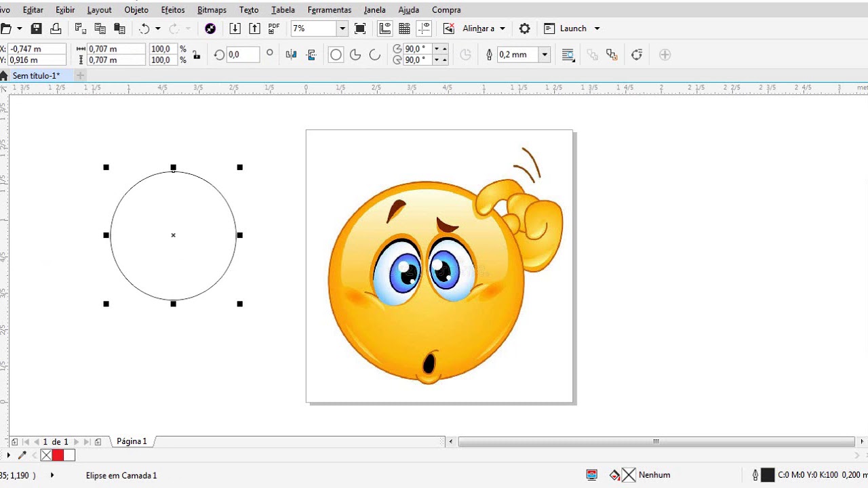Viewport: 868px width, 488px height.
Task: Click the Print icon
Action: [x=56, y=28]
